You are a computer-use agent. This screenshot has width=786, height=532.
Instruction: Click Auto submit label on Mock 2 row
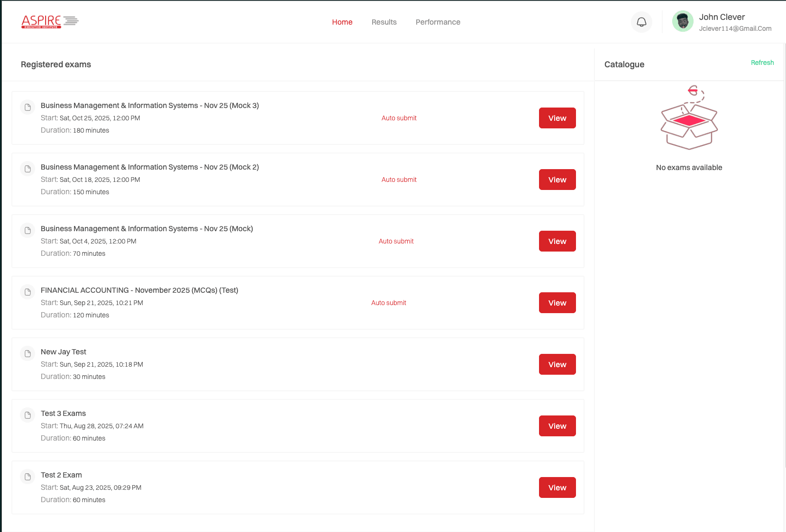point(399,180)
